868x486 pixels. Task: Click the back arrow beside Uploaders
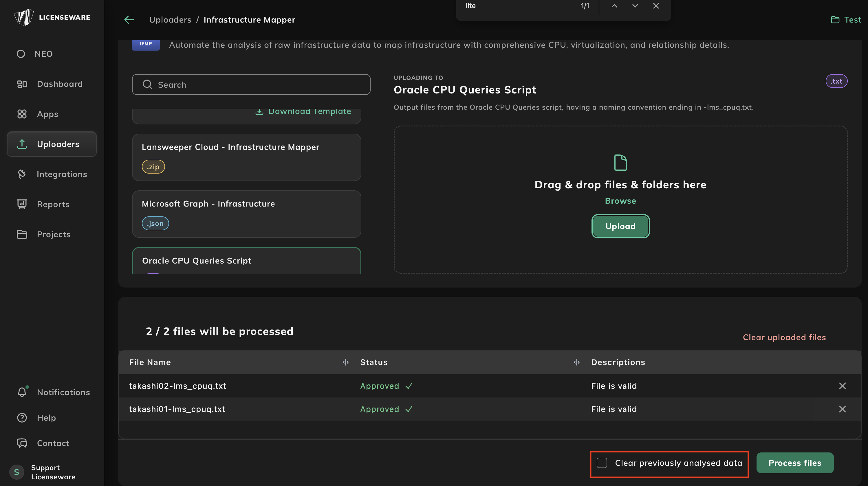coord(129,20)
